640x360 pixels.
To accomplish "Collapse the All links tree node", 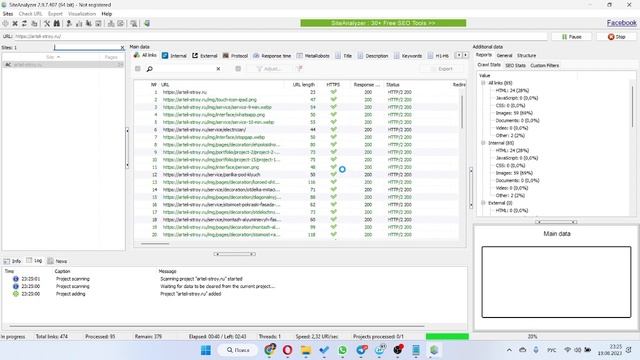I will [483, 83].
